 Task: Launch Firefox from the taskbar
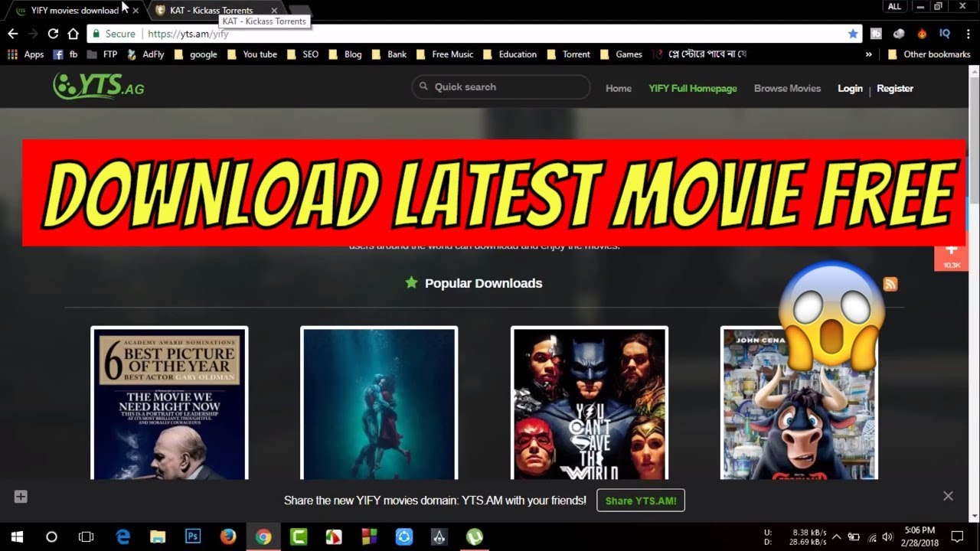pos(228,536)
